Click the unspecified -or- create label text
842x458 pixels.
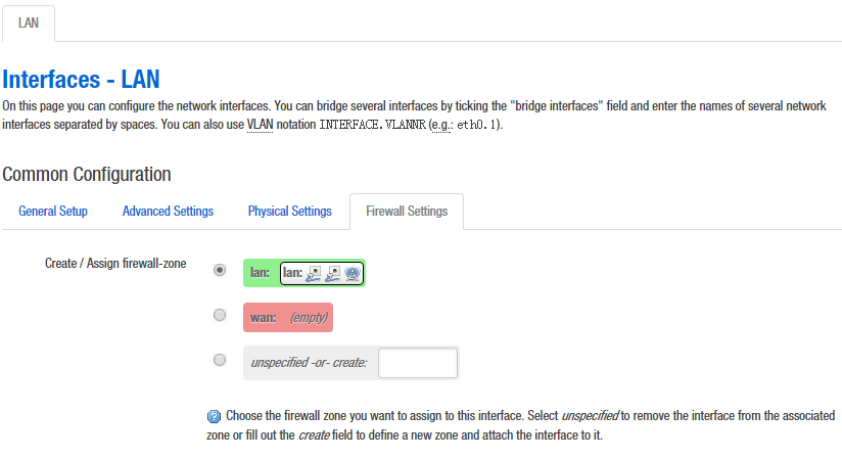[x=309, y=362]
